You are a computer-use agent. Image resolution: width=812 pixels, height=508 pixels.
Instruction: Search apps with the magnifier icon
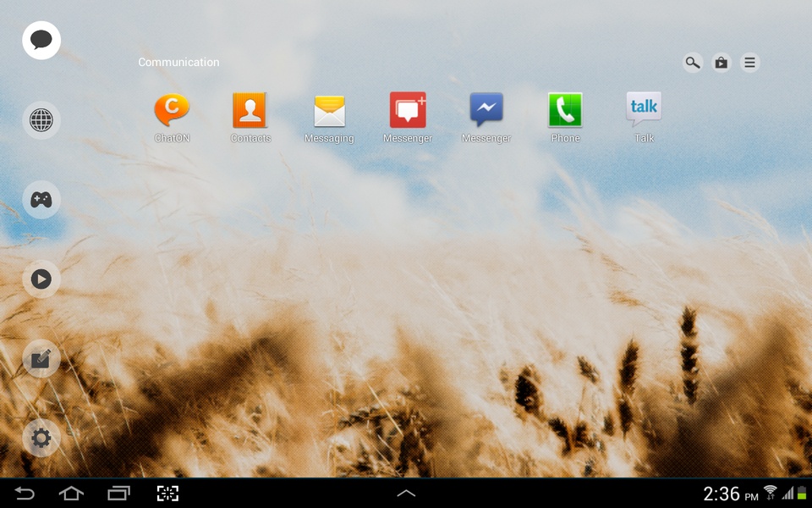point(693,63)
